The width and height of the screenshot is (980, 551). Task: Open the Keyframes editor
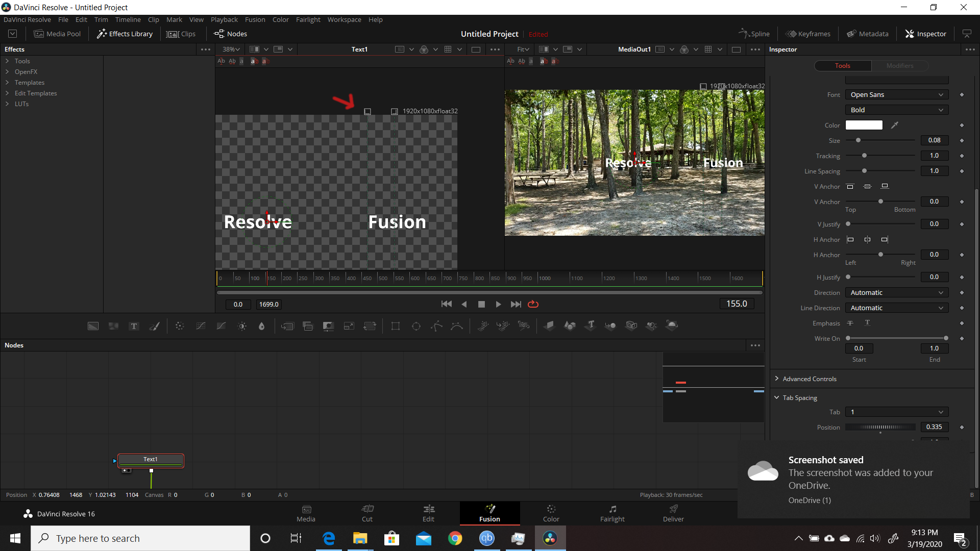808,34
